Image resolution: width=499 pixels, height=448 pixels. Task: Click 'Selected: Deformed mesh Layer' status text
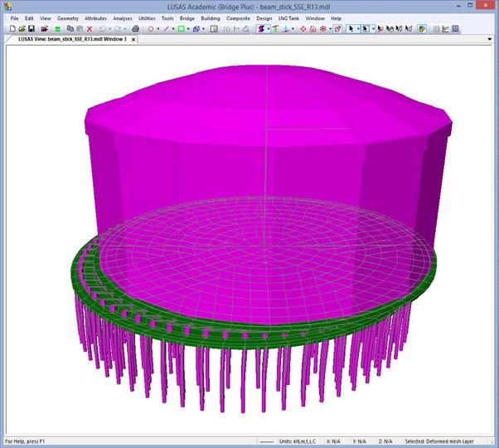pyautogui.click(x=439, y=441)
